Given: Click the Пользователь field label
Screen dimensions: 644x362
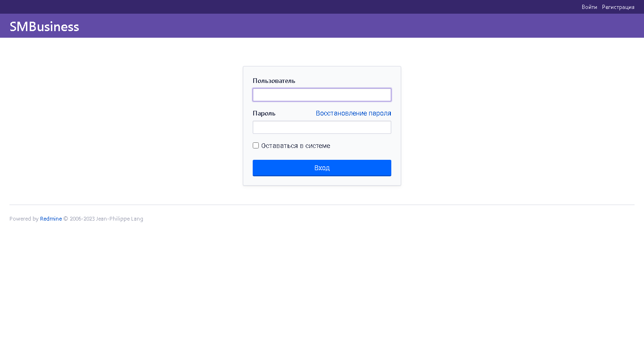Looking at the screenshot, I should pos(274,81).
